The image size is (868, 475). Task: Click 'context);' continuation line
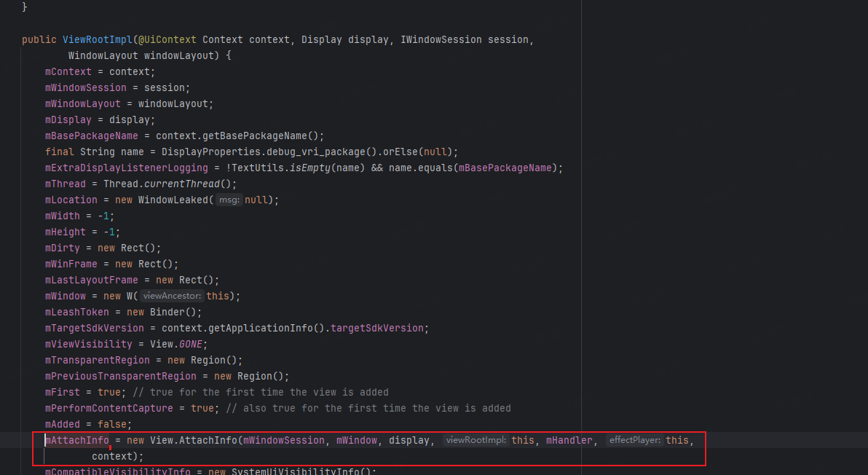[x=117, y=458]
